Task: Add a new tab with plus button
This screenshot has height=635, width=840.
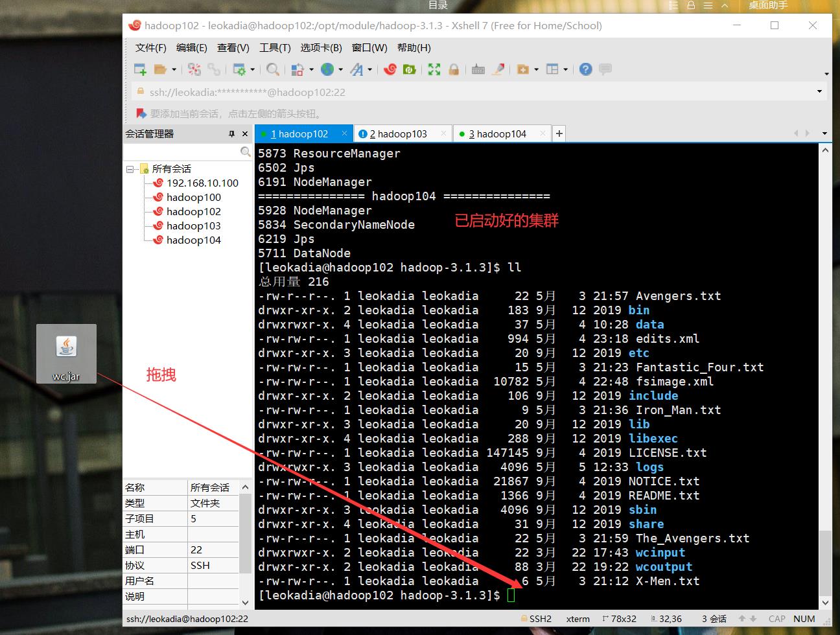Action: 559,133
